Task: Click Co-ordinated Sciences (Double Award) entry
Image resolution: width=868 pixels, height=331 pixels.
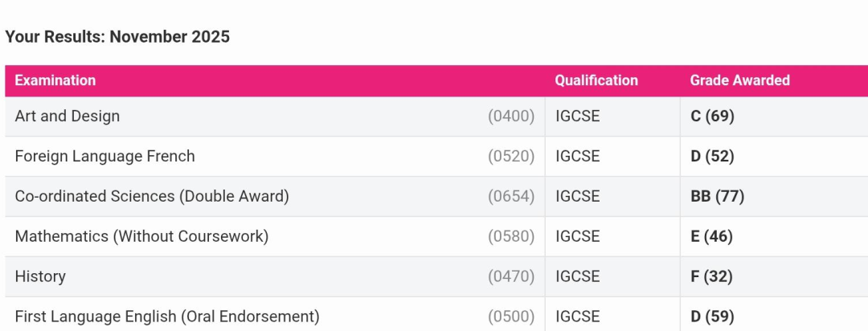Action: 152,196
